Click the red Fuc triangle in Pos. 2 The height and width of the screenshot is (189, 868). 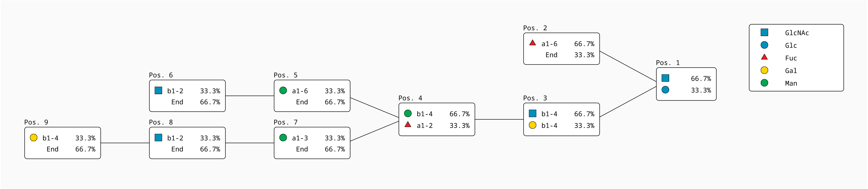click(x=532, y=43)
